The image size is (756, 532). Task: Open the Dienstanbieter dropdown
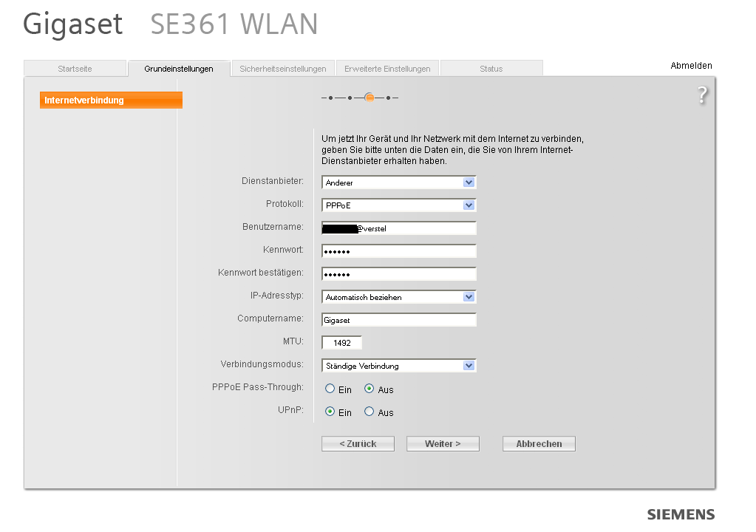399,183
